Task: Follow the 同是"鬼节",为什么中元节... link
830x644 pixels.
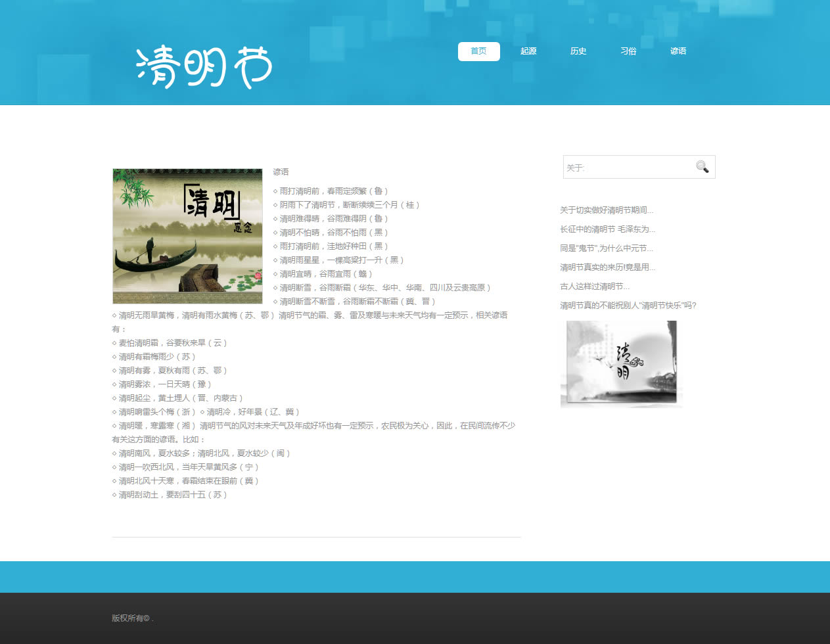Action: point(606,248)
